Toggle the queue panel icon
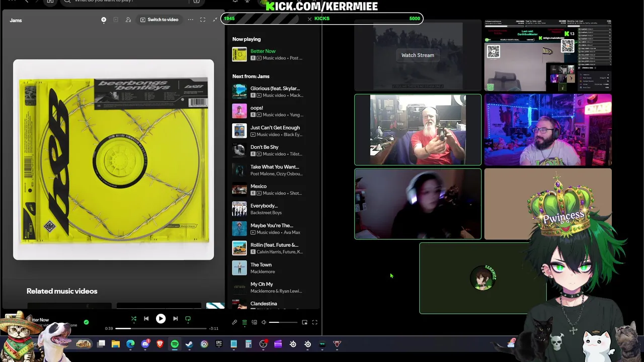Screen dimensions: 644x362 point(245,322)
